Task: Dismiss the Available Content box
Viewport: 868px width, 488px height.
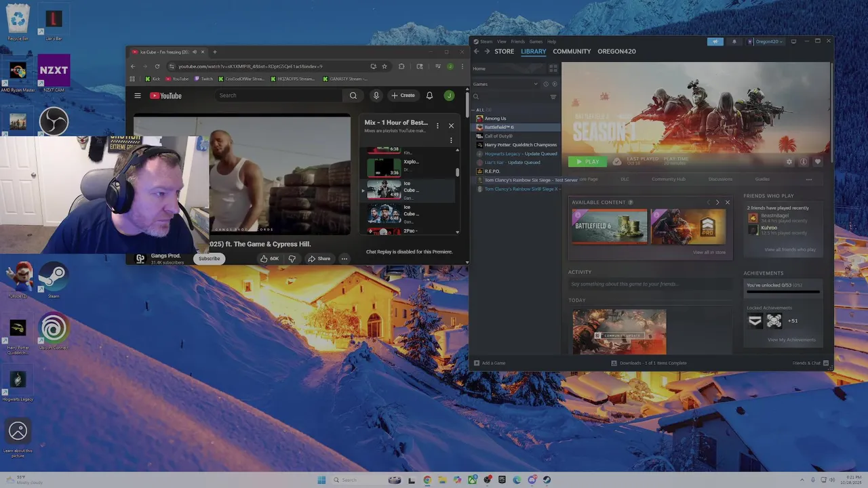Action: click(x=728, y=203)
